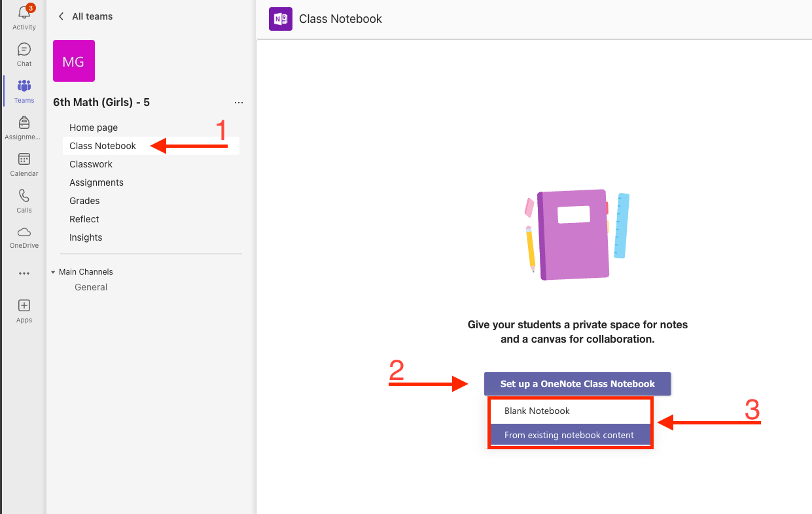Viewport: 812px width, 514px height.
Task: Go to the Calls section
Action: (x=24, y=199)
